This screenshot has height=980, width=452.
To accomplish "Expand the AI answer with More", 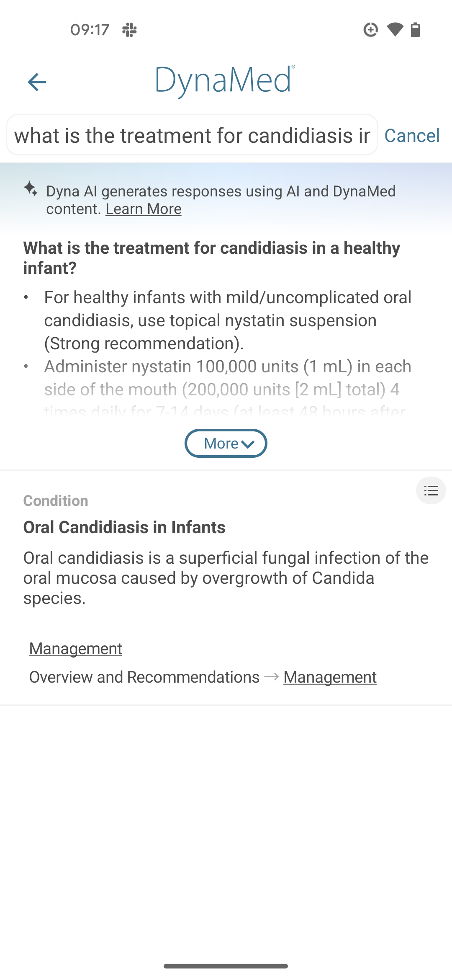I will (226, 443).
